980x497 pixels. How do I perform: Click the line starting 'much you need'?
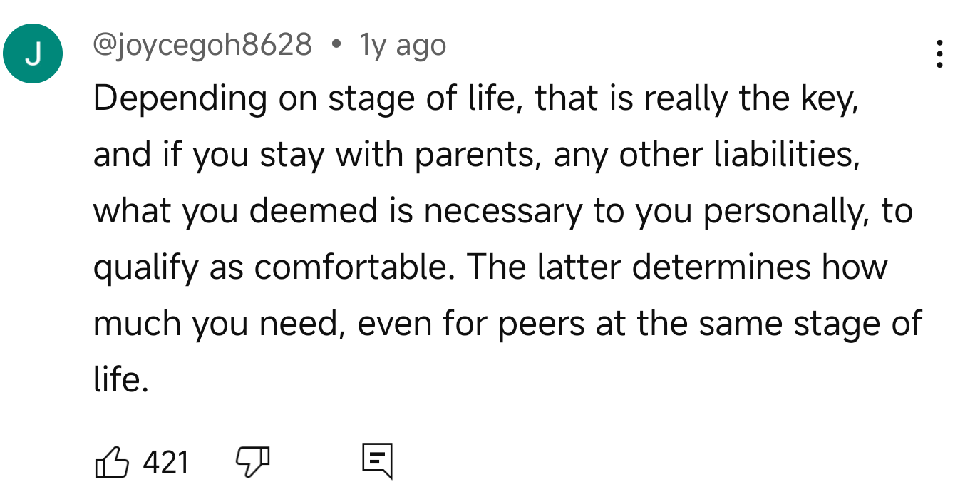507,324
